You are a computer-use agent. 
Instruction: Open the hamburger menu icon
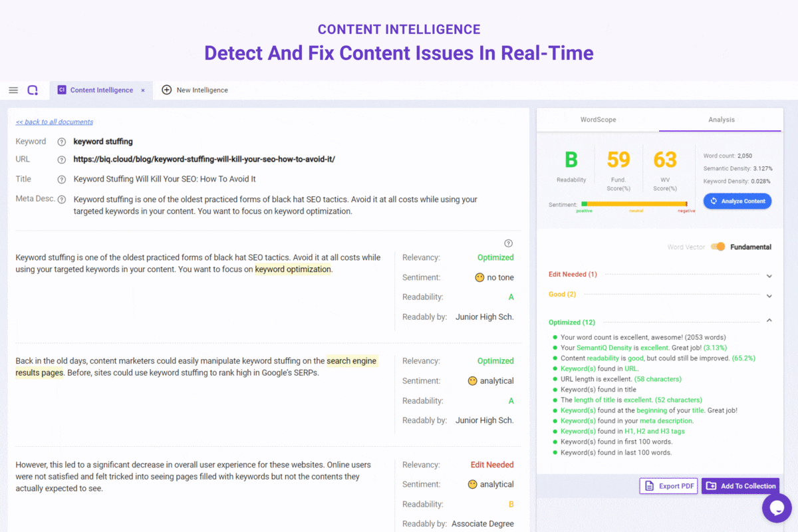pos(13,90)
